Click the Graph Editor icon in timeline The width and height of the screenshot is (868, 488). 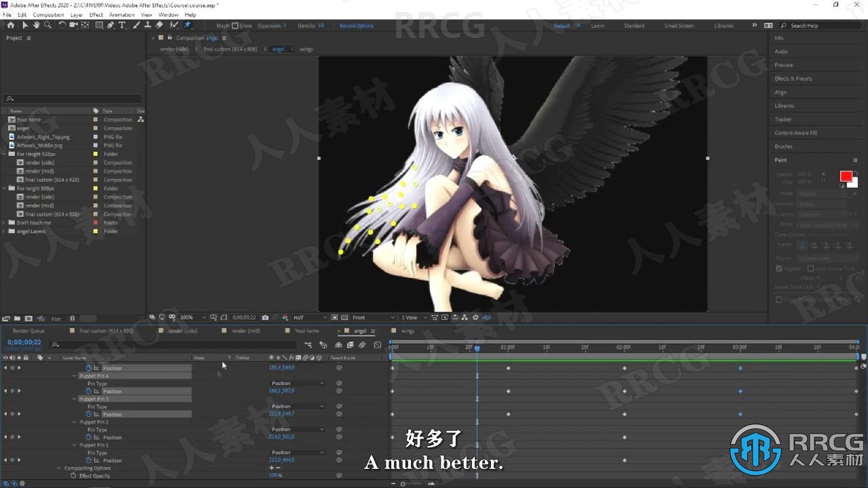378,345
